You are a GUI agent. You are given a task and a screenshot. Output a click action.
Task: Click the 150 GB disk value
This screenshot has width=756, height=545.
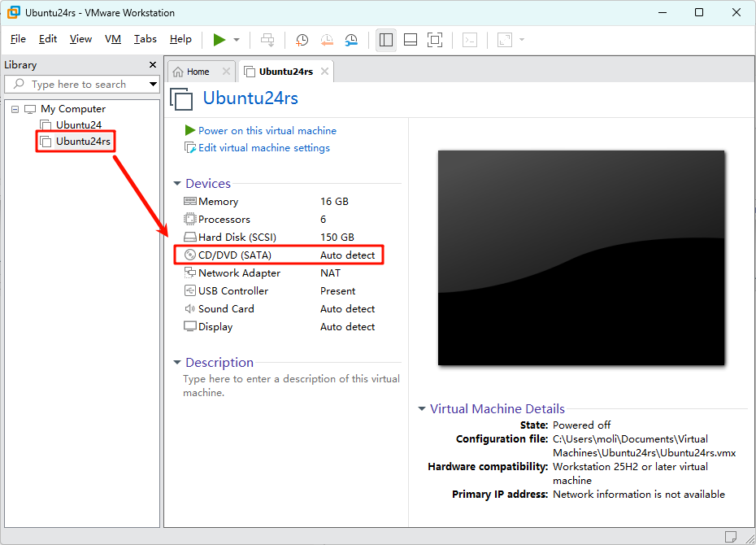click(x=337, y=238)
